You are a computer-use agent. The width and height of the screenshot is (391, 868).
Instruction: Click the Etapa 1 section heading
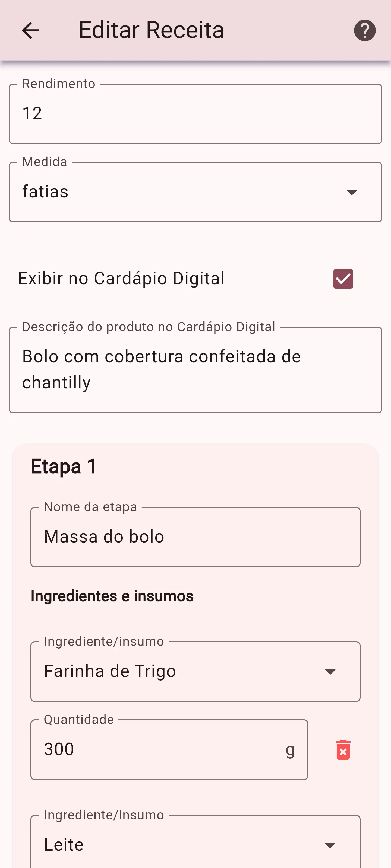tap(64, 467)
